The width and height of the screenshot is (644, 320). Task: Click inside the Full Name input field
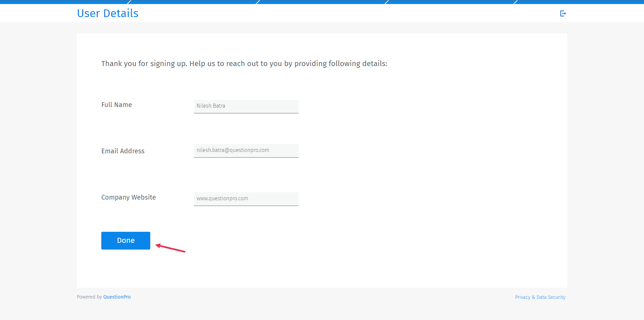click(x=246, y=106)
